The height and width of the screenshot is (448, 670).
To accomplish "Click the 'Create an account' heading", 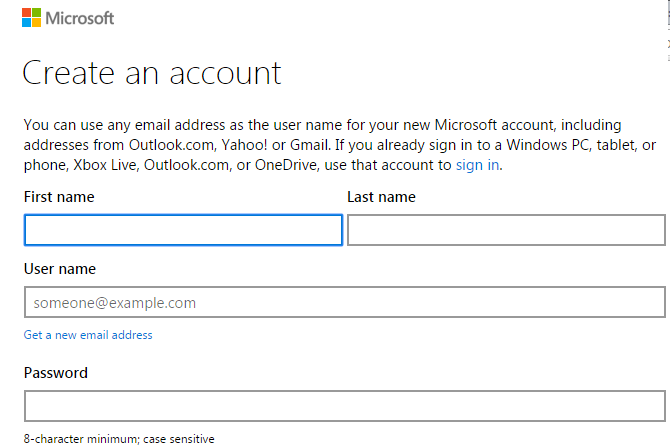I will click(152, 73).
